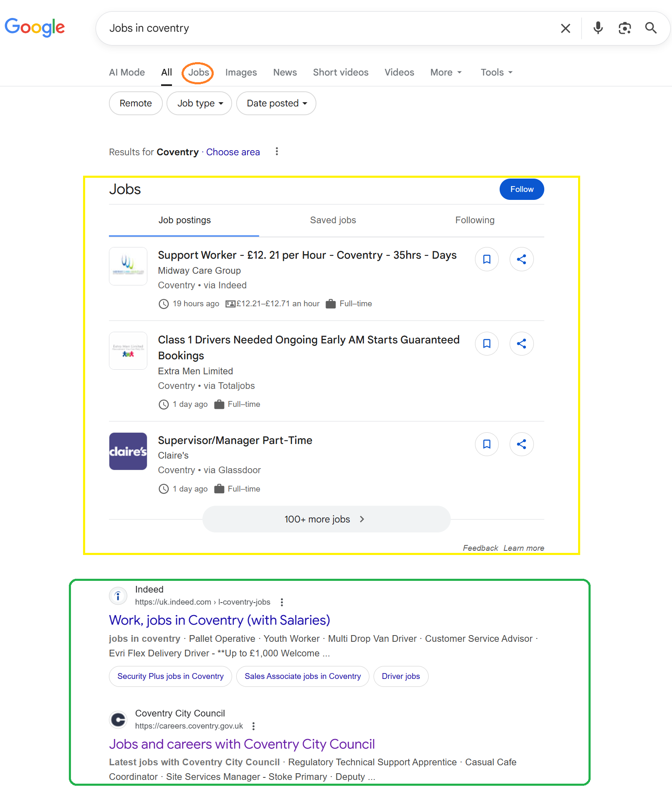Click the Driver jobs chip
This screenshot has width=672, height=787.
(x=401, y=676)
